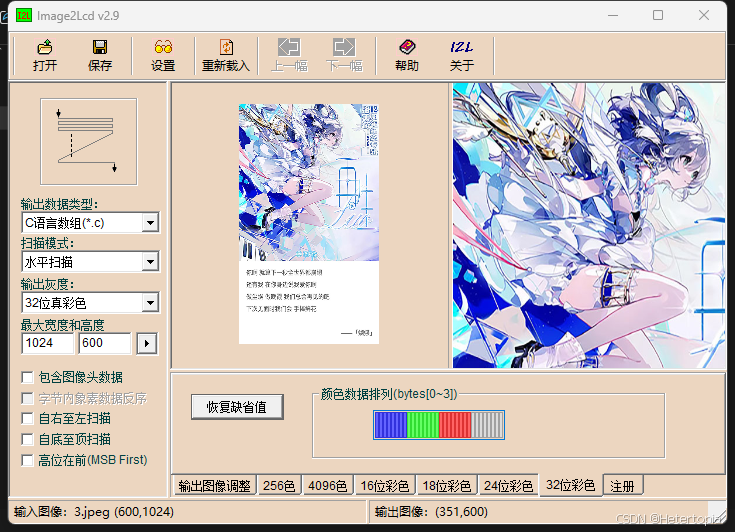
Task: Click the 颜色数据排列(bytes[0~3]) group label
Action: tap(389, 394)
